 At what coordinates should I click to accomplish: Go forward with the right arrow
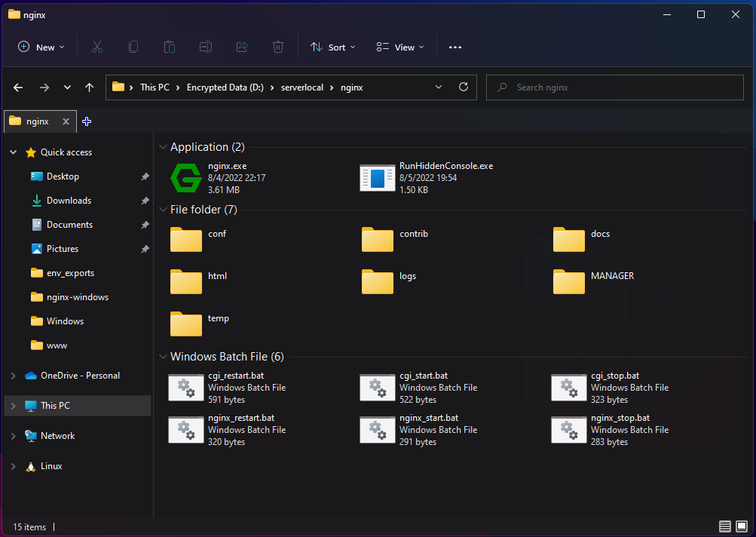(44, 87)
